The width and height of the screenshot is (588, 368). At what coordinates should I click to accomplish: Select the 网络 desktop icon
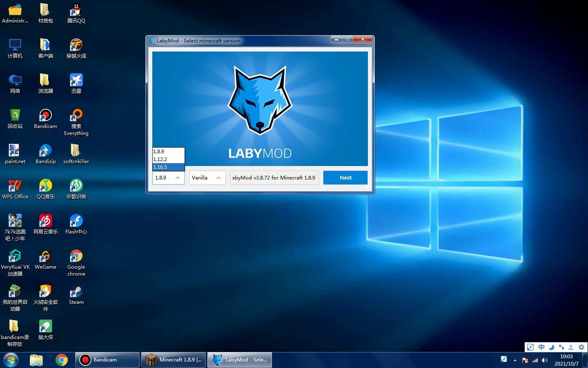[x=15, y=84]
